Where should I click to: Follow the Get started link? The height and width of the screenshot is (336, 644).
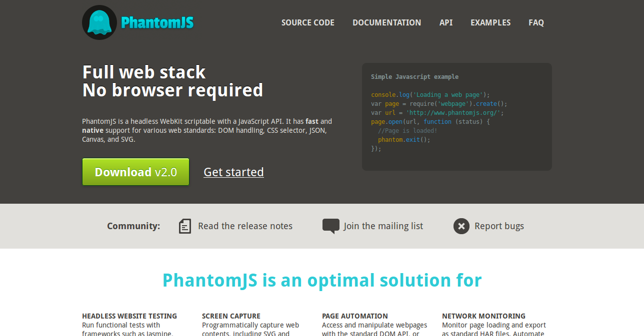click(x=233, y=172)
